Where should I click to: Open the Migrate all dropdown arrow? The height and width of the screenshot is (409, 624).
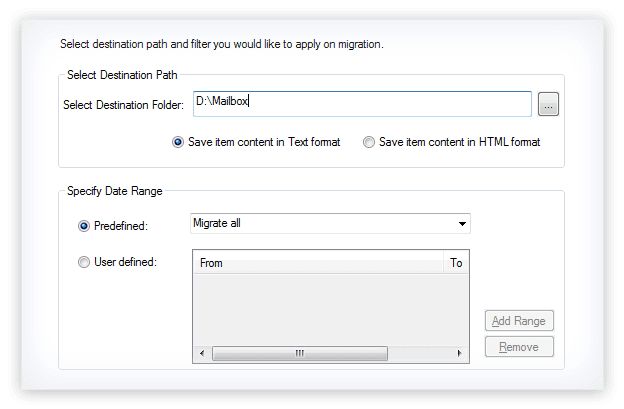coord(462,223)
